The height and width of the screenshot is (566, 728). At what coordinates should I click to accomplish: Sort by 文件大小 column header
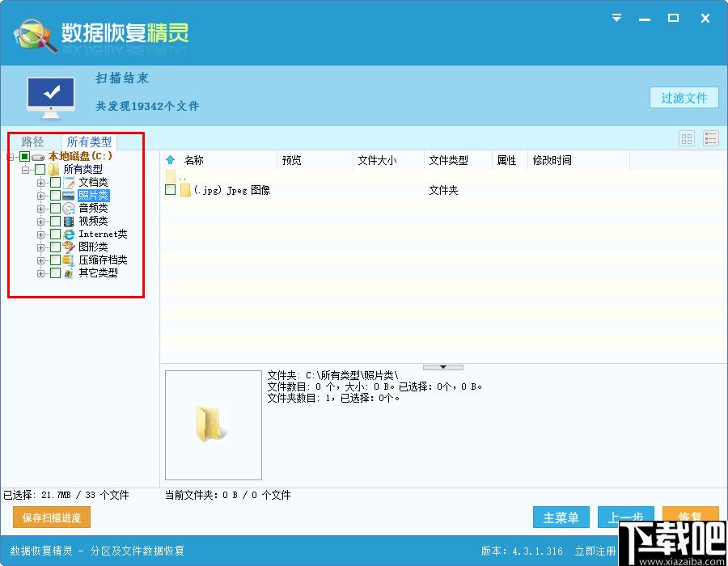[377, 160]
